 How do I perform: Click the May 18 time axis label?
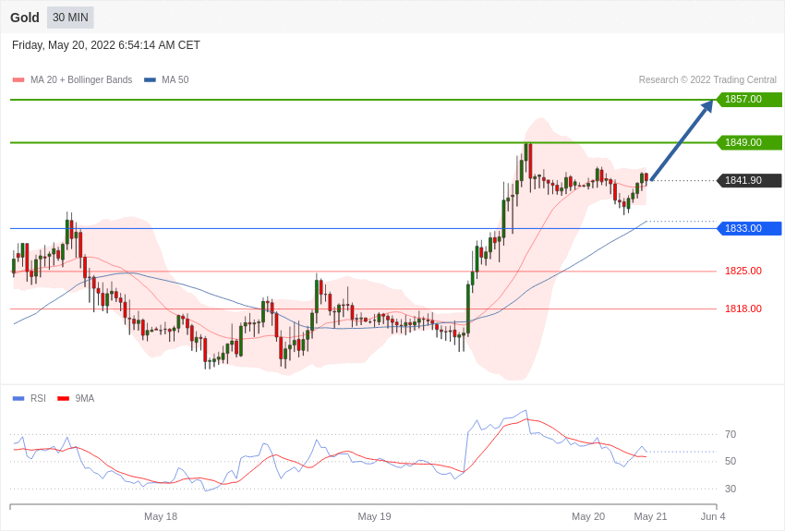point(161,516)
